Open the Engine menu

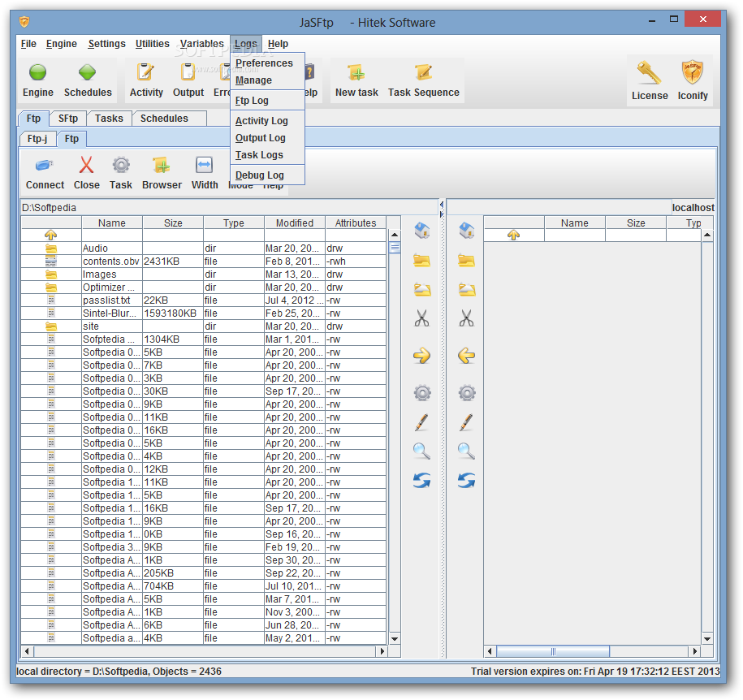tap(61, 44)
